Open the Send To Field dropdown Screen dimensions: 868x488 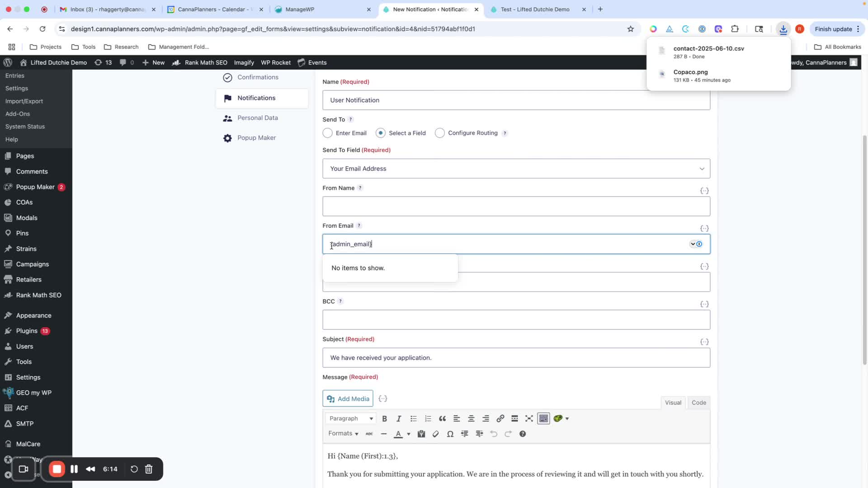516,169
